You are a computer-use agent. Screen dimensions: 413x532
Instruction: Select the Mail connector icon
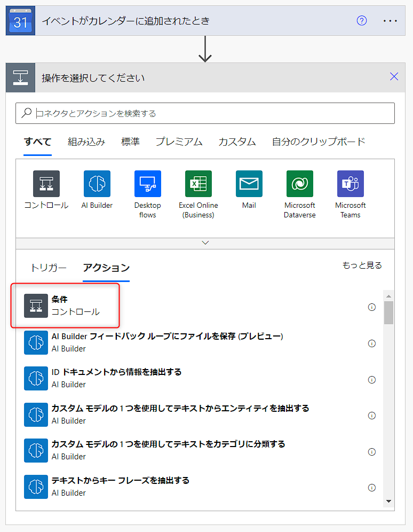coord(249,184)
